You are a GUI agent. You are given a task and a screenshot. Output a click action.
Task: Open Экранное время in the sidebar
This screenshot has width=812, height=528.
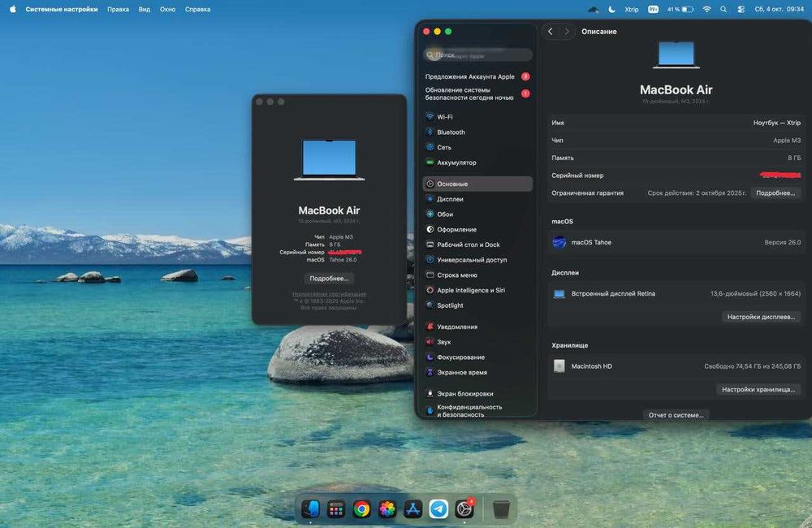(477, 373)
